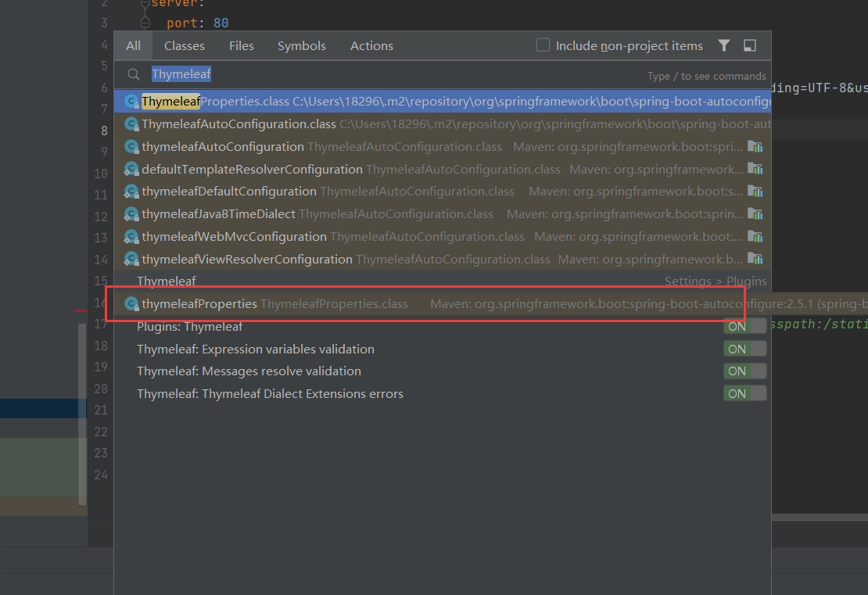The width and height of the screenshot is (868, 595).
Task: Open results in Find tool window icon
Action: (x=750, y=45)
